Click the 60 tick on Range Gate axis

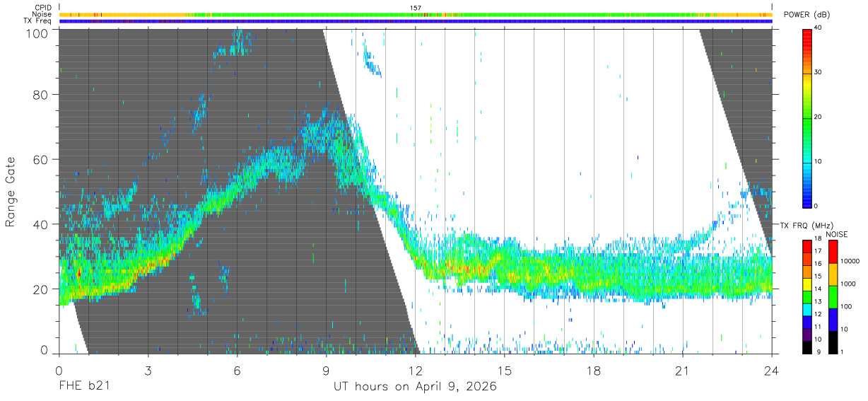point(40,160)
